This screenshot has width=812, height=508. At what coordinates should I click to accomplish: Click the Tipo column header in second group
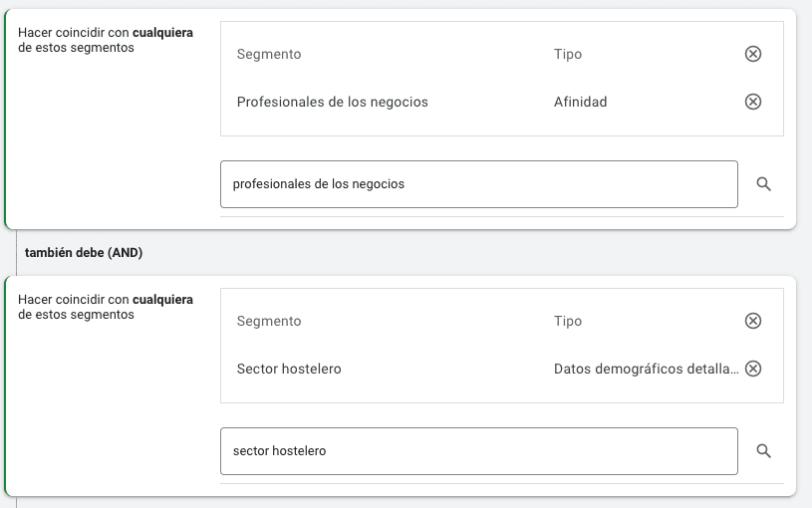568,321
